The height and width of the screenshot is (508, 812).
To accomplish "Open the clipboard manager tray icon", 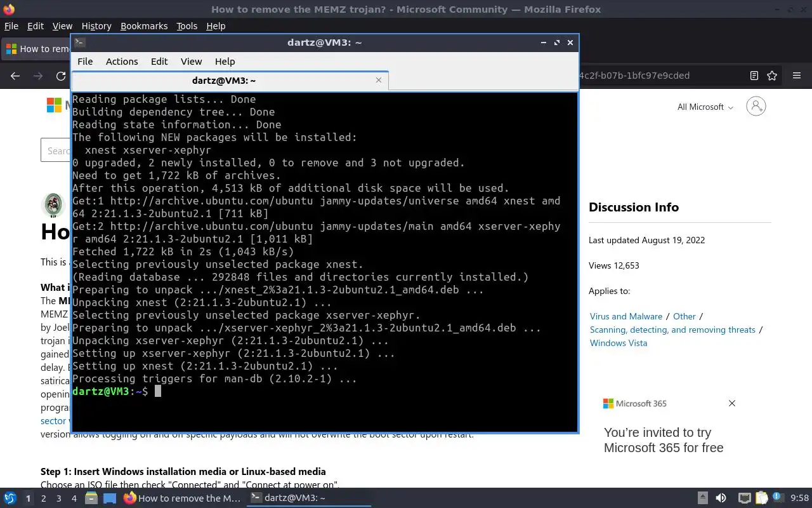I will 761,498.
